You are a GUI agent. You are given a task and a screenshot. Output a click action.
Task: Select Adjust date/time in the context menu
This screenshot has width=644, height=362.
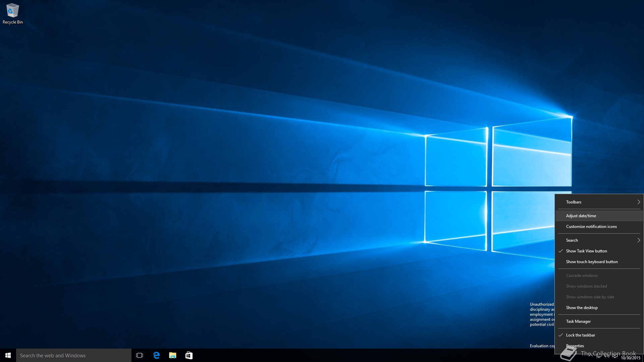pos(599,216)
